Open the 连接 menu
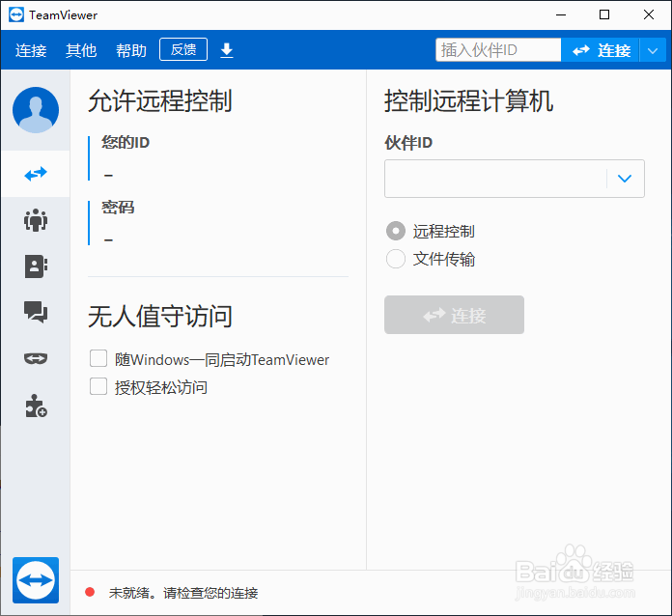This screenshot has width=672, height=616. 31,50
